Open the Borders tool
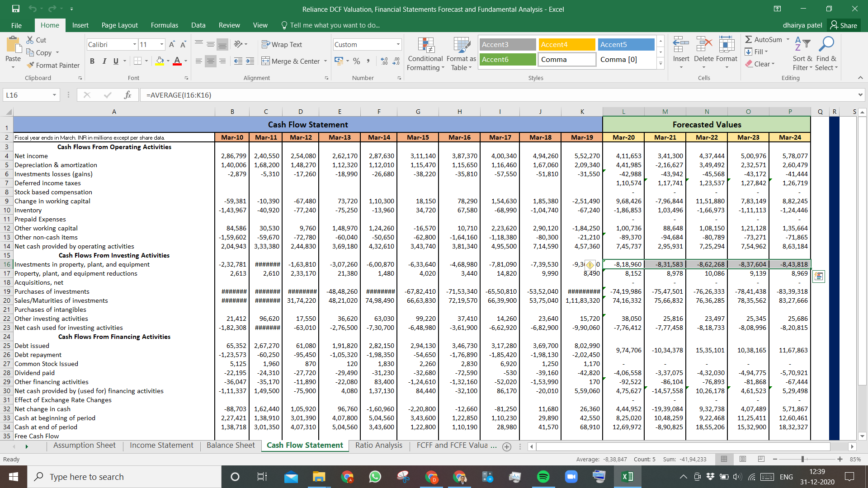This screenshot has width=868, height=488. 138,61
